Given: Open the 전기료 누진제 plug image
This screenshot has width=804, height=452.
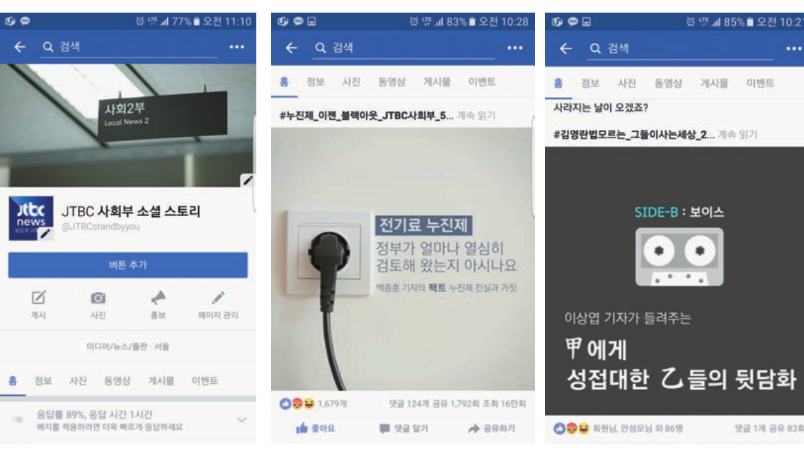Looking at the screenshot, I should (x=403, y=259).
